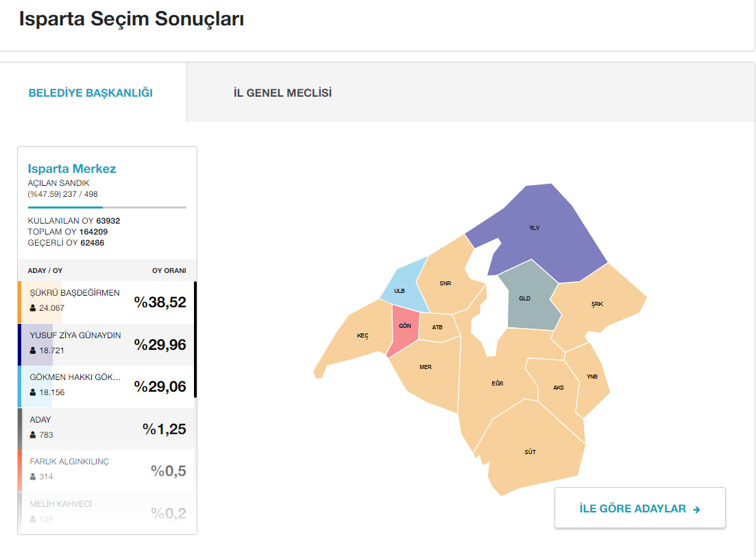The image size is (756, 557).
Task: Switch to Belediye Başkanlığı tab
Action: pos(90,93)
